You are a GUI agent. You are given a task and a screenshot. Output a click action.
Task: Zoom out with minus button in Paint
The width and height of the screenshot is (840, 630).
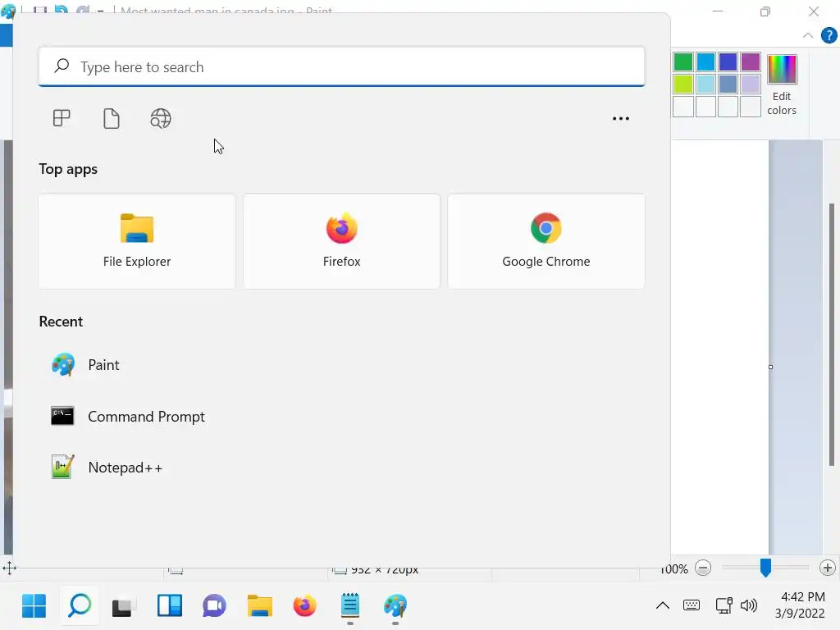pos(703,568)
